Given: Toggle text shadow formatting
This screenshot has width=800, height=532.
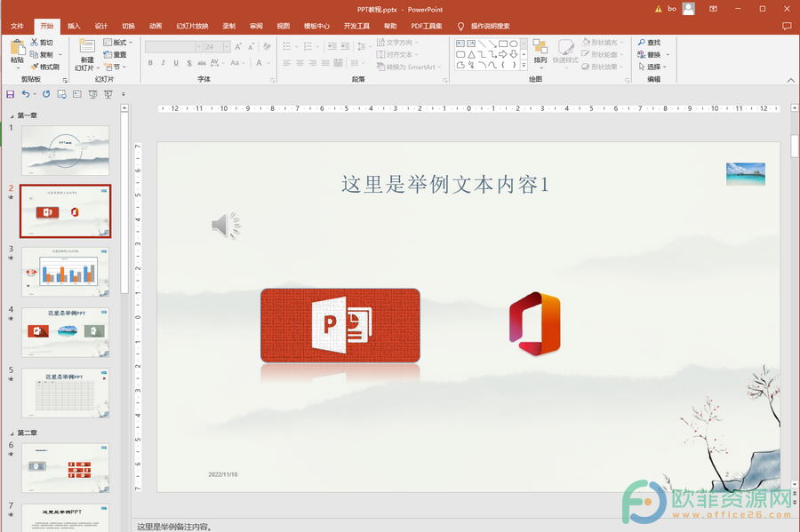Looking at the screenshot, I should point(189,63).
